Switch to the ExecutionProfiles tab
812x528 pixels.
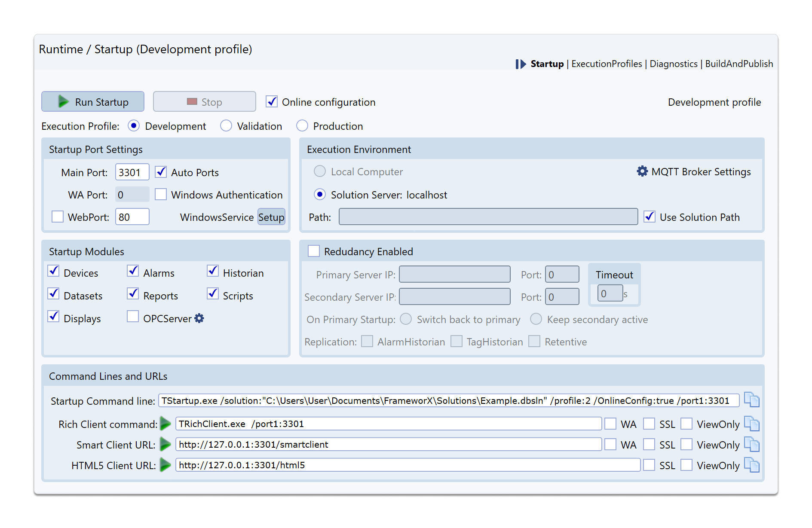[x=606, y=64]
